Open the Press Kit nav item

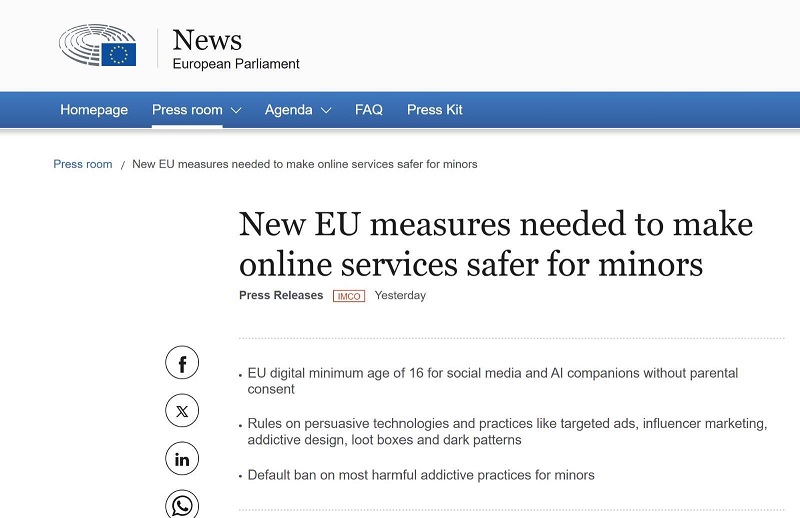coord(435,110)
